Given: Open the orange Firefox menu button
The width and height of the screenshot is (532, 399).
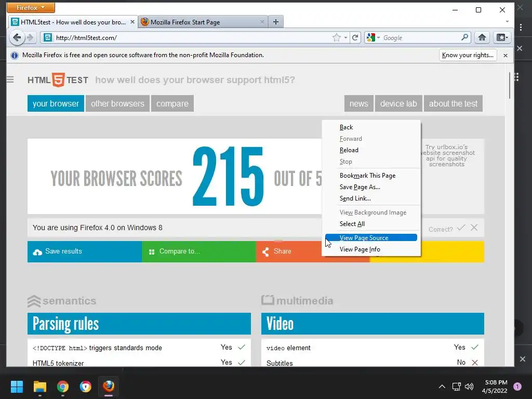Looking at the screenshot, I should tap(31, 7).
